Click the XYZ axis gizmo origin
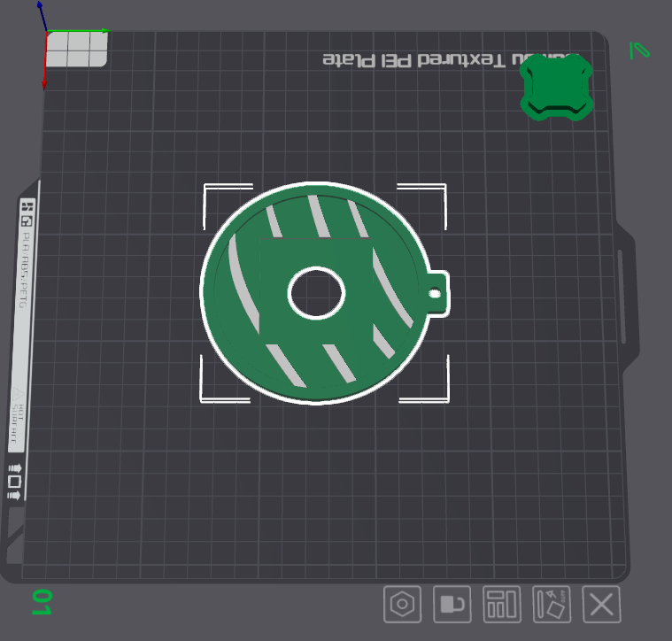The height and width of the screenshot is (641, 672). [x=46, y=33]
